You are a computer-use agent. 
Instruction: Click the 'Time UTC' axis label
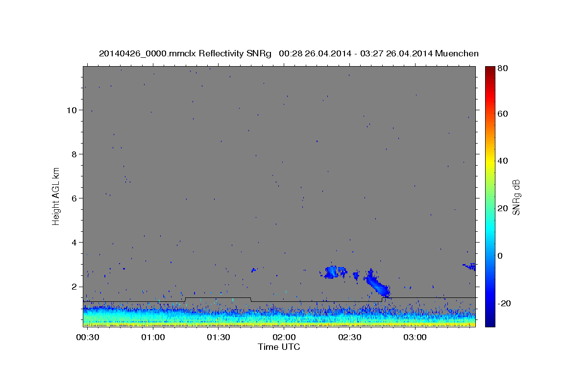(x=279, y=347)
